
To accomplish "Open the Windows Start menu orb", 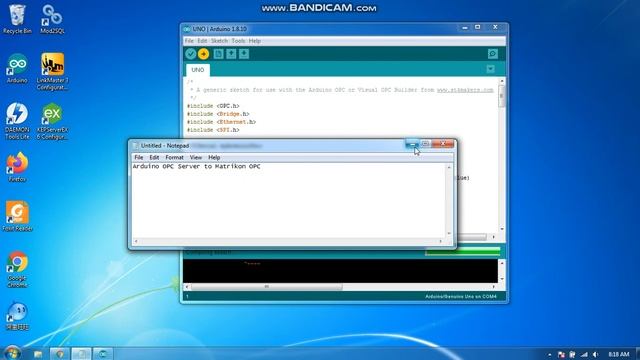I will pyautogui.click(x=12, y=353).
